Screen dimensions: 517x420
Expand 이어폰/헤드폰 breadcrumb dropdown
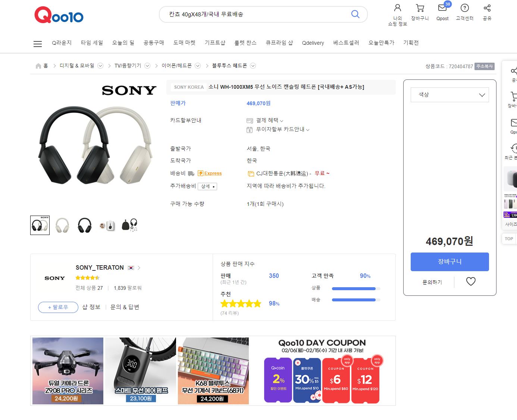pos(198,66)
